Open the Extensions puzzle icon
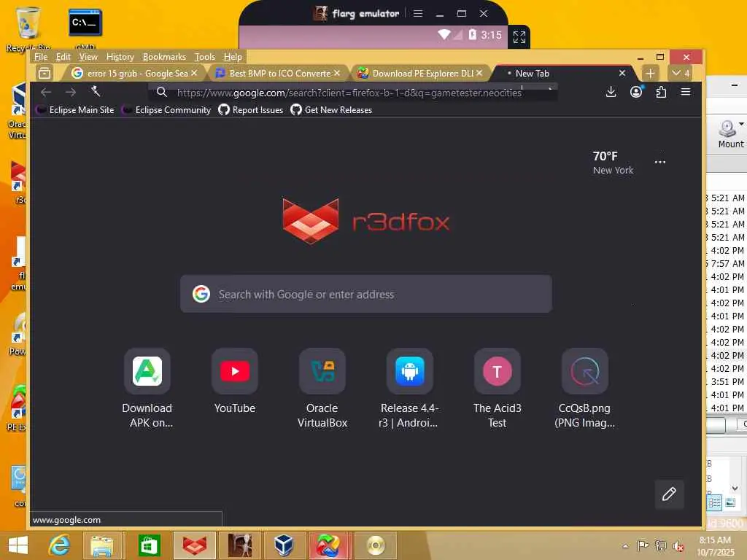Viewport: 747px width, 560px height. pos(661,92)
